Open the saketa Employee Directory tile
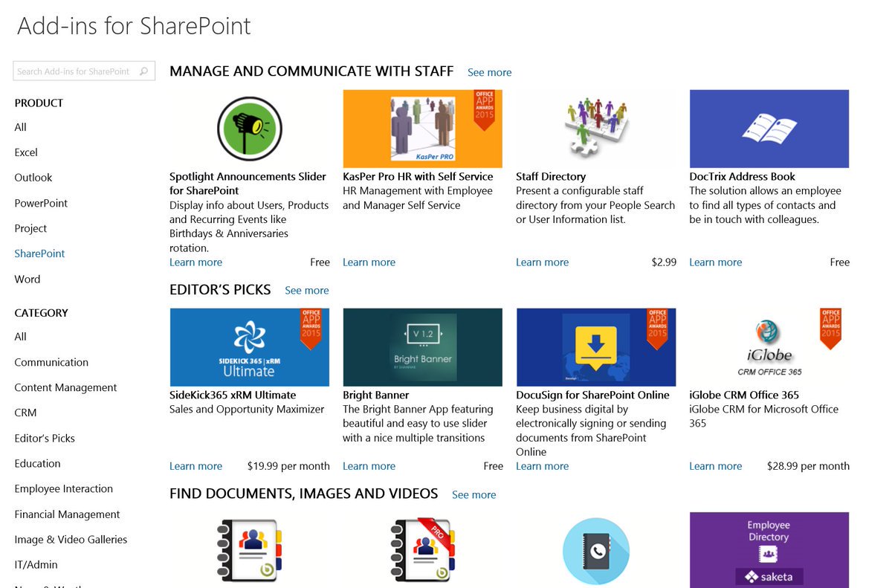The image size is (892, 588). click(x=769, y=550)
